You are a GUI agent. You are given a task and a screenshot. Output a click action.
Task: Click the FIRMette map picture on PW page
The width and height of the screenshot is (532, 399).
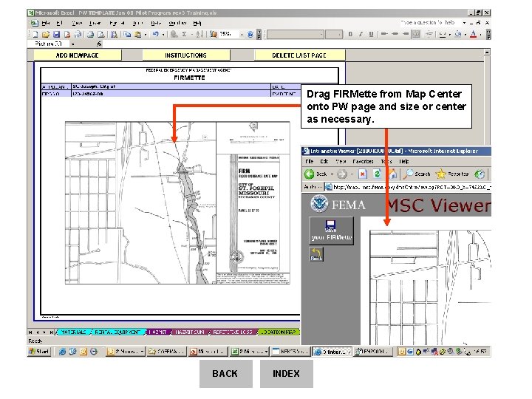click(x=177, y=203)
